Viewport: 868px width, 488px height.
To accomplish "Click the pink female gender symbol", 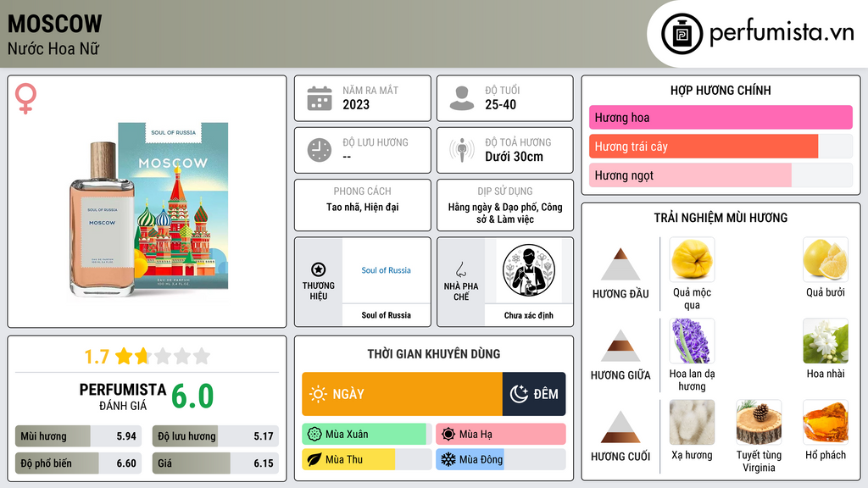I will pos(26,98).
